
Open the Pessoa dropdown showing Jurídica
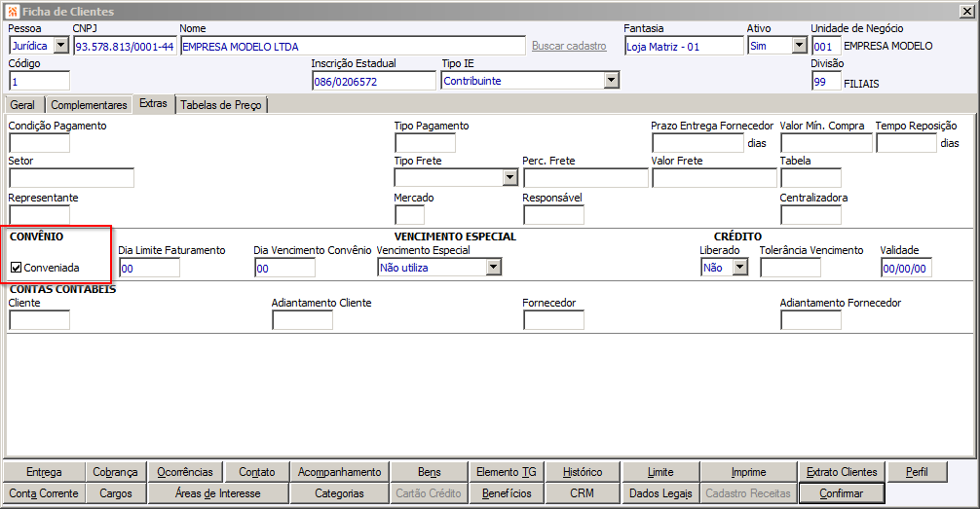click(x=60, y=46)
